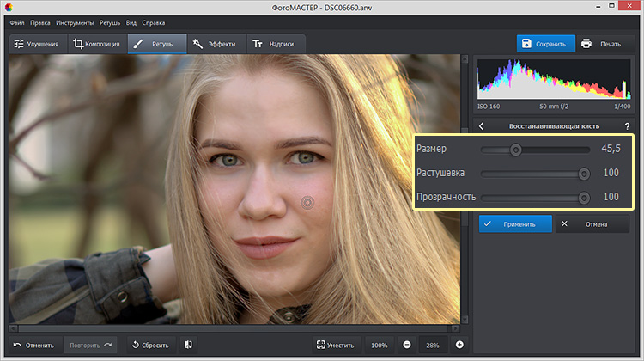This screenshot has width=644, height=361.
Task: Open the Файл menu
Action: tap(16, 21)
